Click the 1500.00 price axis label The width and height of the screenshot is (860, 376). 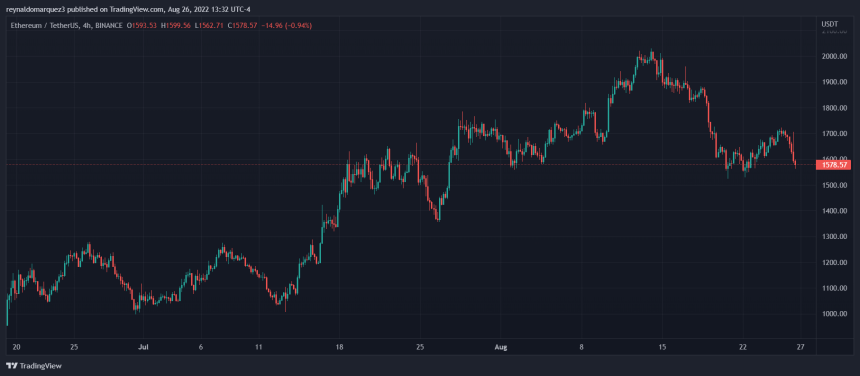pos(834,185)
